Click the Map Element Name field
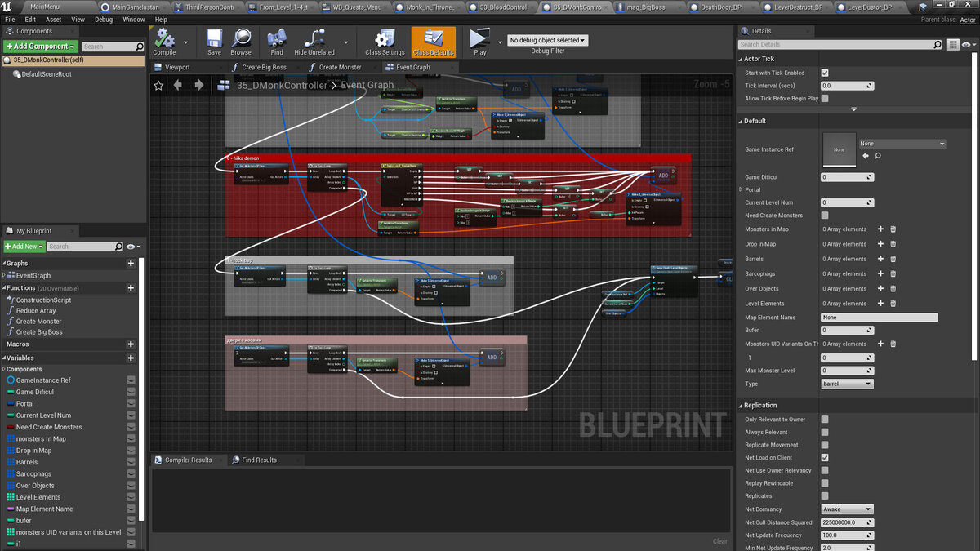 (x=879, y=317)
